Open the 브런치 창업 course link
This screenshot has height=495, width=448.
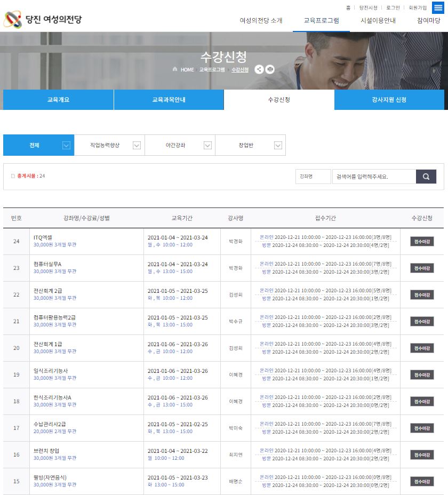click(x=46, y=451)
